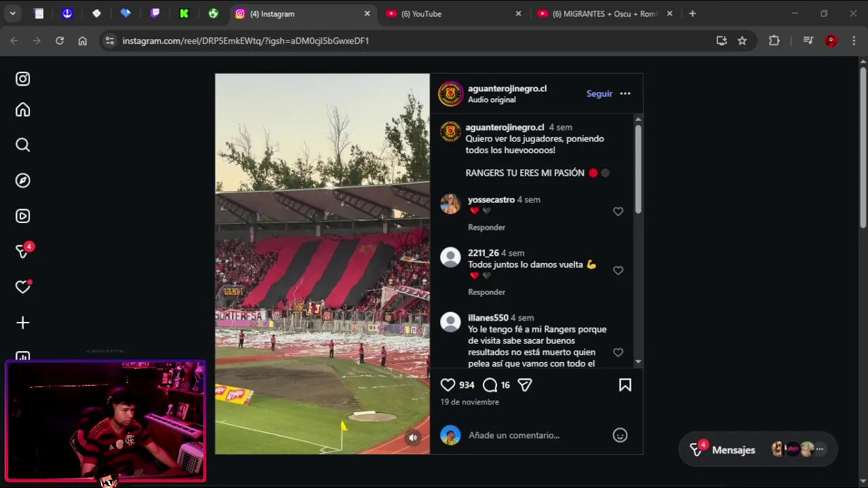This screenshot has height=488, width=868.
Task: Save the reel with bookmark icon
Action: point(625,385)
